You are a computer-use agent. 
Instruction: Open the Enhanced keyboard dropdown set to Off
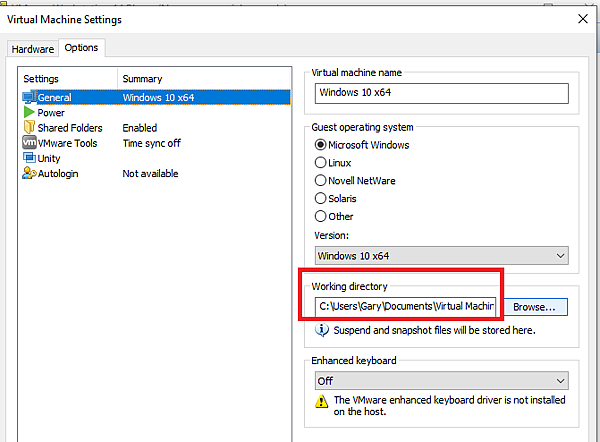pos(442,381)
